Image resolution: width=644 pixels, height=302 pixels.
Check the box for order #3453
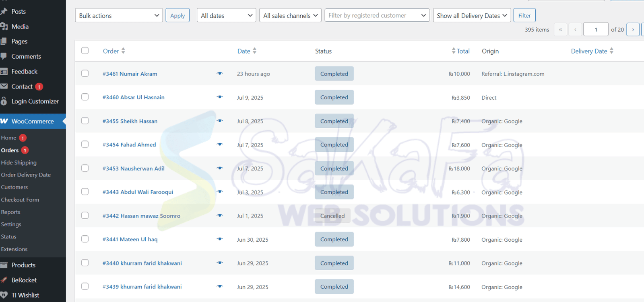(85, 168)
